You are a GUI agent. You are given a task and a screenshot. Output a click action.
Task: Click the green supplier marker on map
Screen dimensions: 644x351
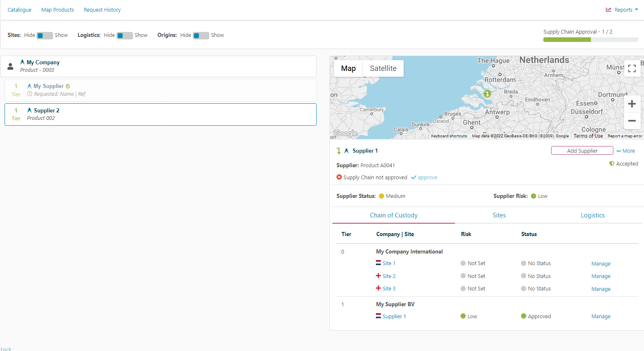pos(487,94)
